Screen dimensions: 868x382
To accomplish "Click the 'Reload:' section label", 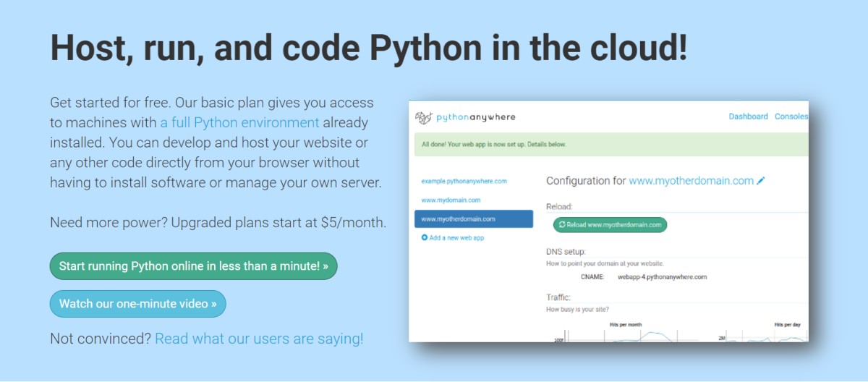I will 559,207.
